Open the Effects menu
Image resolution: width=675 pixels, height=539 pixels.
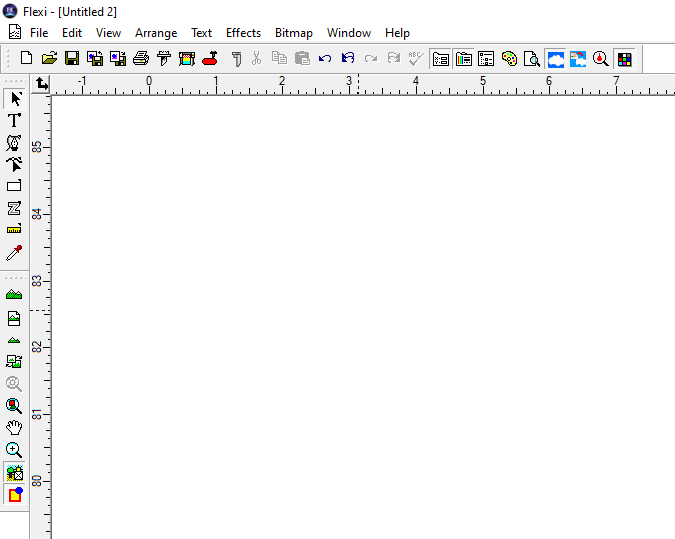click(x=243, y=33)
